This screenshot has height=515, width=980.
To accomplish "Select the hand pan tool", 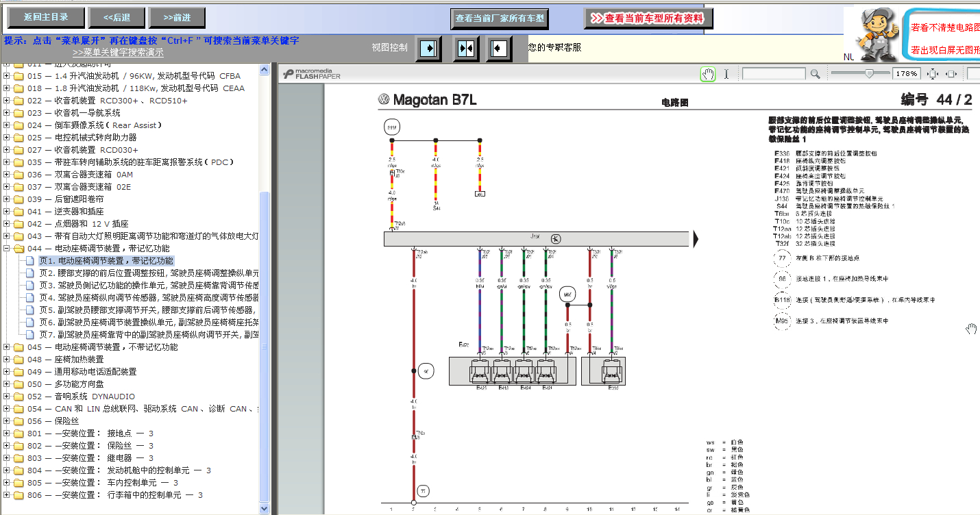I will point(708,74).
